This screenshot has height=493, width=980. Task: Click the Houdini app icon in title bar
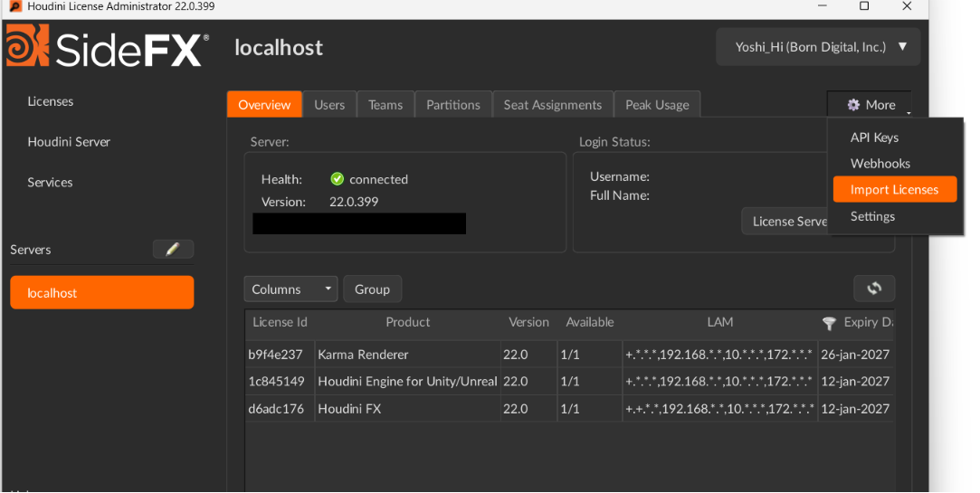tap(15, 6)
